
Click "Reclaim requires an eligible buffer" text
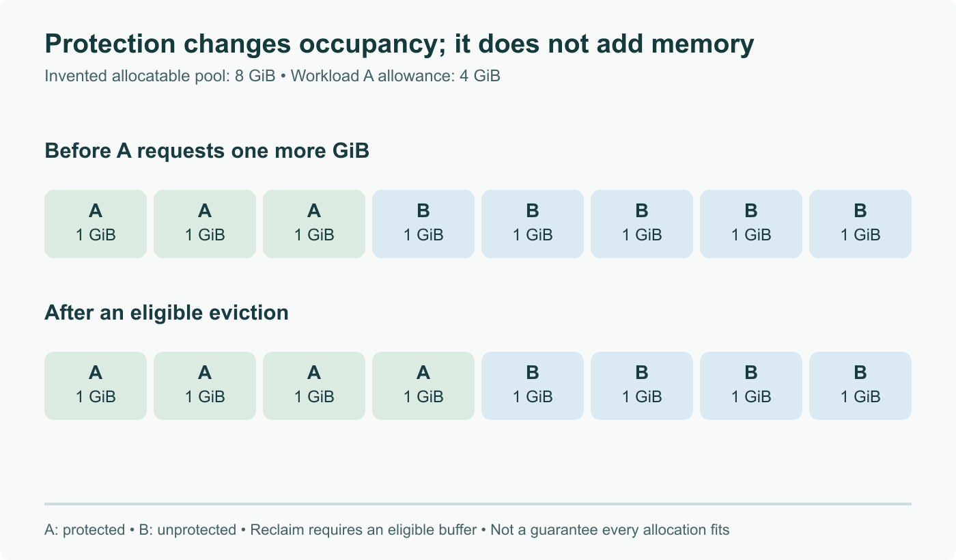[363, 530]
